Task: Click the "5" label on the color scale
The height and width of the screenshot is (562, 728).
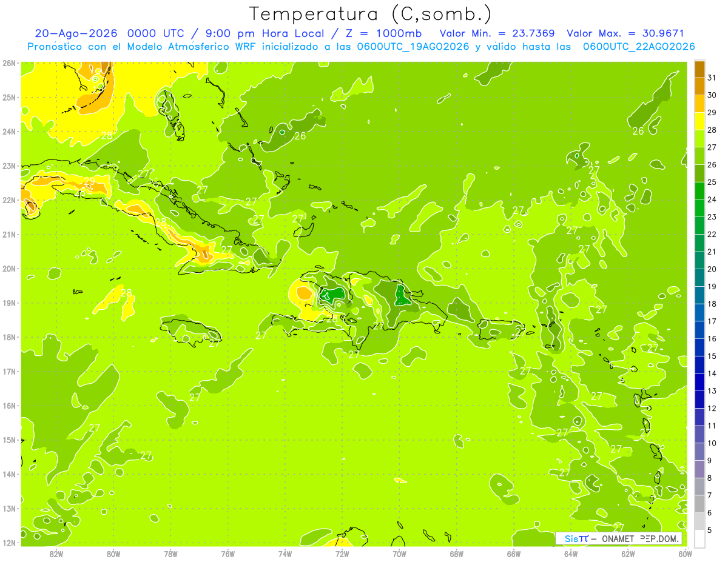Action: (710, 530)
